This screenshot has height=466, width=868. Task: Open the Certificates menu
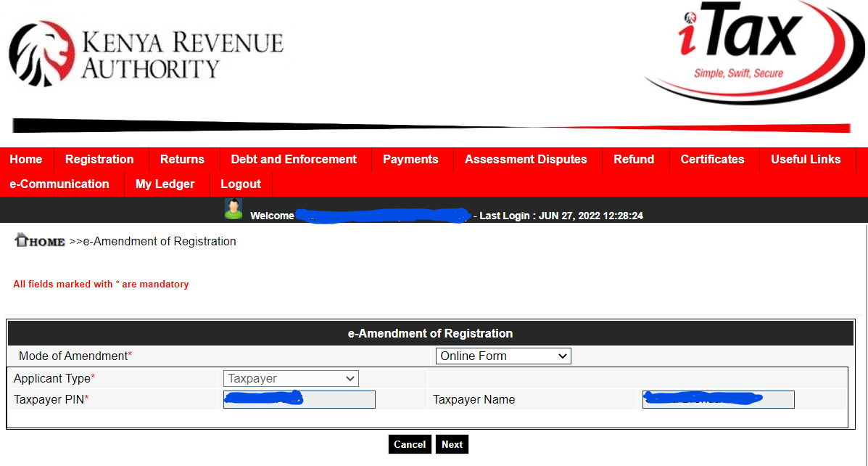[712, 159]
